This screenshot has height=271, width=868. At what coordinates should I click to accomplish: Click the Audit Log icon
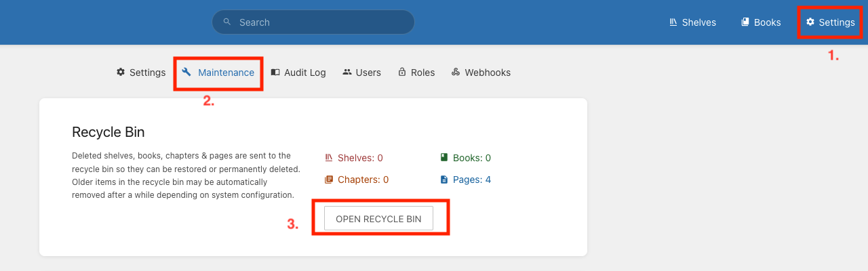tap(275, 72)
